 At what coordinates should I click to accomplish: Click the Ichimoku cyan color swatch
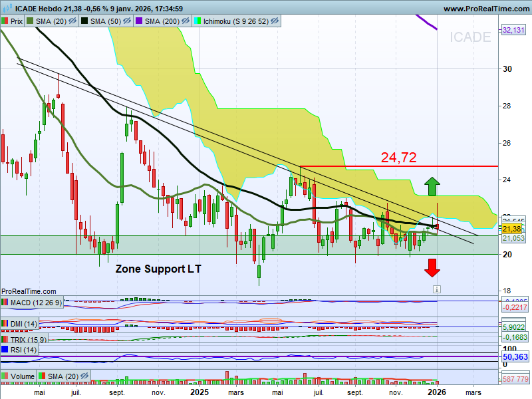click(197, 21)
